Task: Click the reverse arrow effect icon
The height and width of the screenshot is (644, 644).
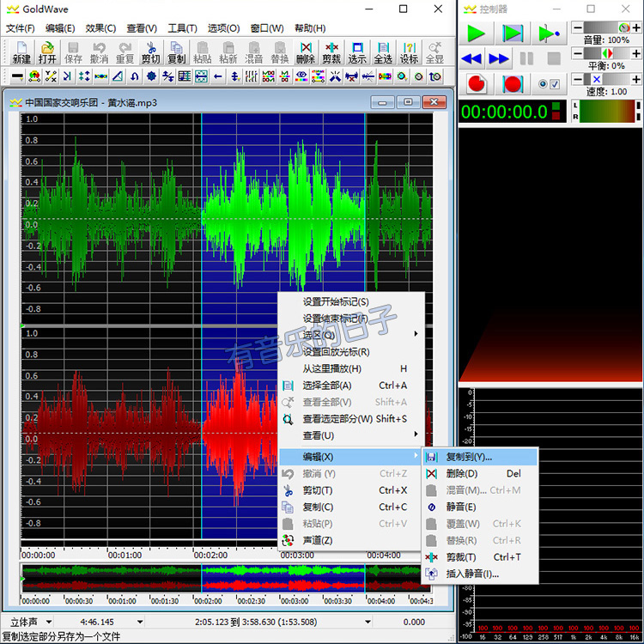Action: point(135,76)
